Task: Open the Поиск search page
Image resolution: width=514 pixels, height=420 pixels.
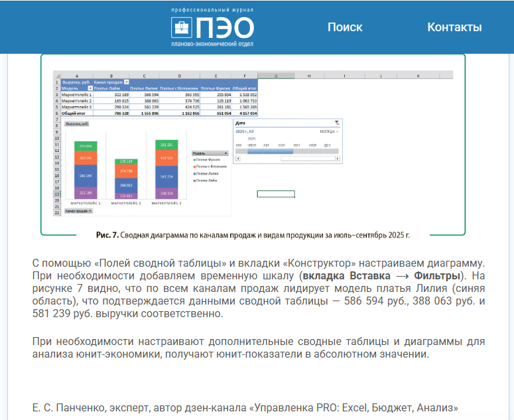Action: (345, 27)
